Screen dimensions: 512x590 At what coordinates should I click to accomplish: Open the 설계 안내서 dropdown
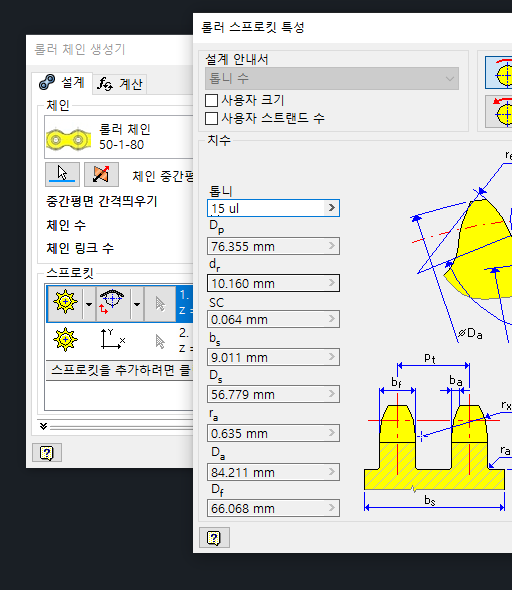point(332,78)
